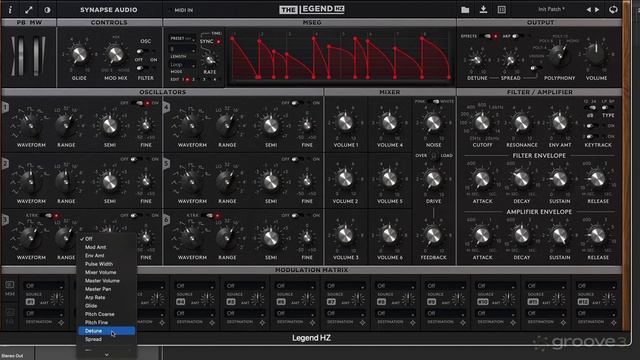Image resolution: width=640 pixels, height=360 pixels.
Task: Click slot 8 destination crosshair icon
Action: [x=413, y=322]
